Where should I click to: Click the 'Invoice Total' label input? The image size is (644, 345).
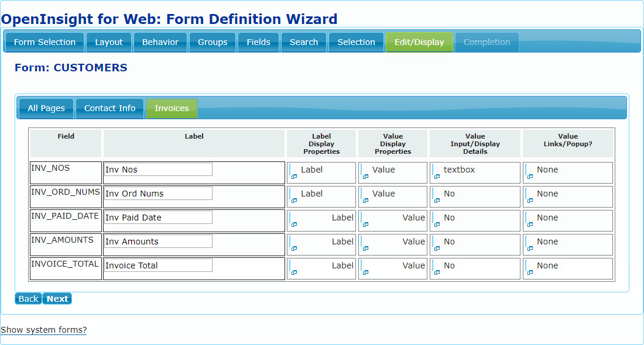click(x=158, y=265)
